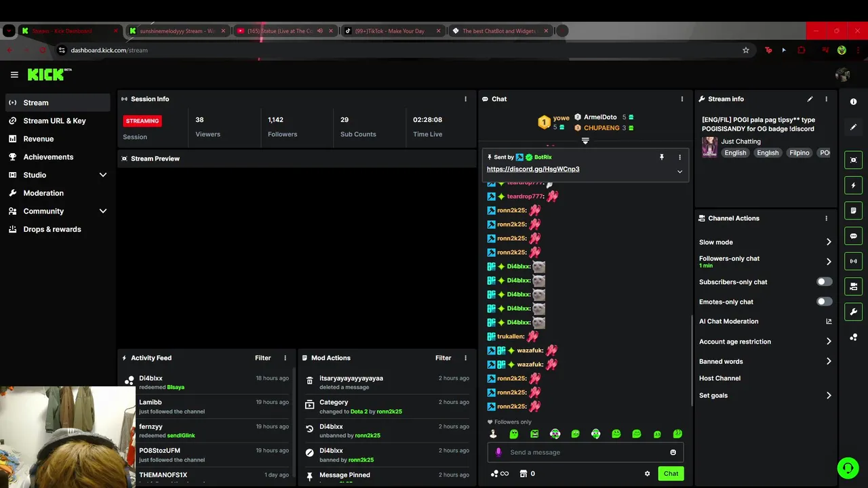
Task: Open AI Chat Moderation external link
Action: tap(828, 321)
